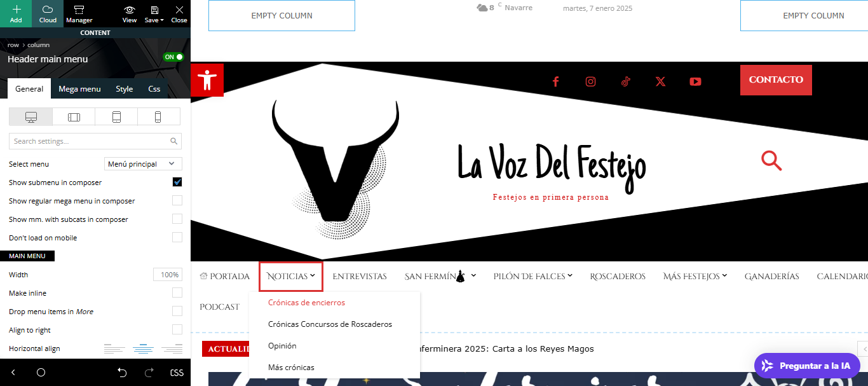Click in the Search settings field
Screen dimensions: 868x386
[x=95, y=141]
